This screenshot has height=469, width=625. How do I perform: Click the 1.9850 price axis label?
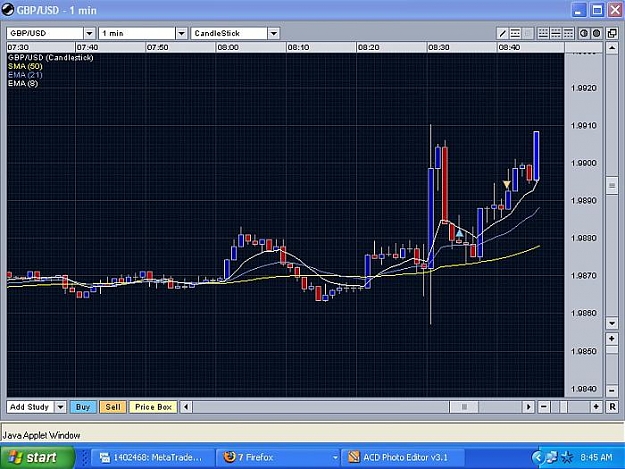[584, 351]
